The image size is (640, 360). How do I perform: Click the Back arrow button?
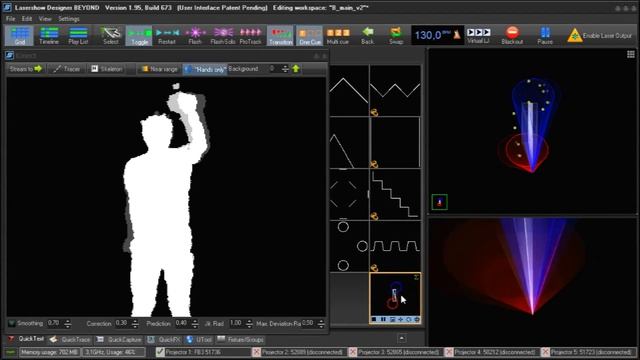[x=367, y=36]
